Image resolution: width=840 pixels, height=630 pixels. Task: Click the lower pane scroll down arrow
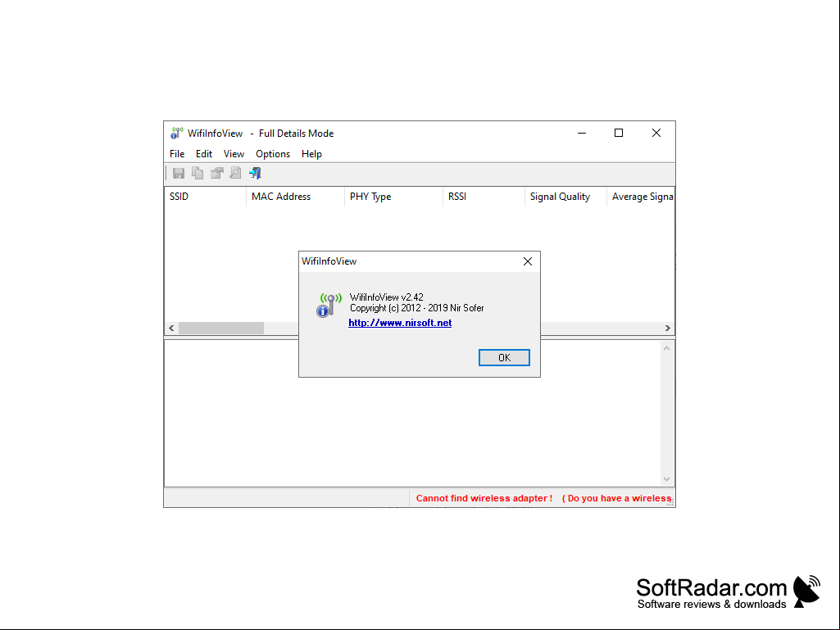click(667, 479)
